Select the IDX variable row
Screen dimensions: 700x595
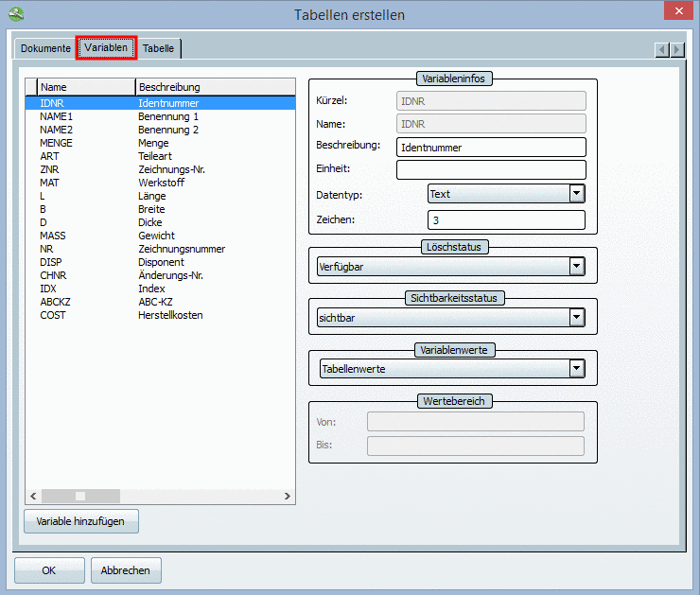coord(160,289)
